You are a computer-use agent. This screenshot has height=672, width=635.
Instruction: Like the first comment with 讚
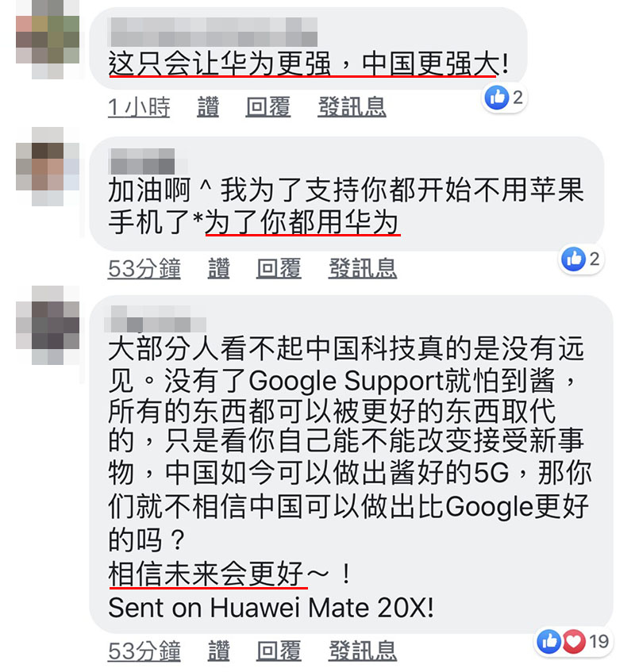click(208, 107)
